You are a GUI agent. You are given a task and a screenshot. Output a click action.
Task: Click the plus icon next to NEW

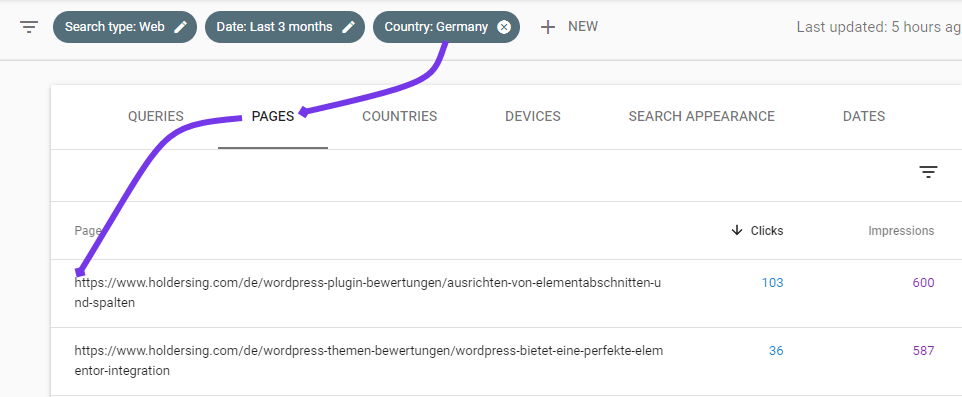pyautogui.click(x=548, y=27)
